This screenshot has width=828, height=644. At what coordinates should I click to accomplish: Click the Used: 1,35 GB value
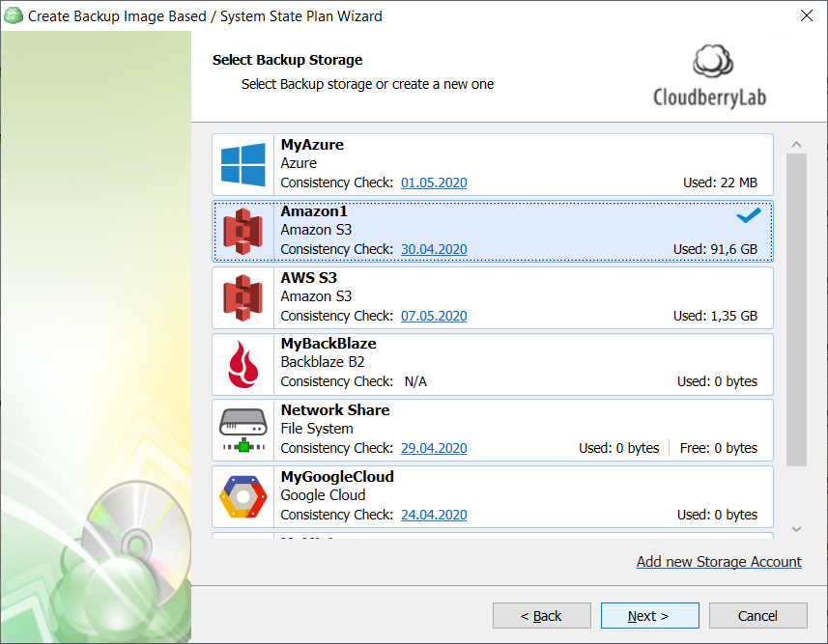pyautogui.click(x=716, y=316)
